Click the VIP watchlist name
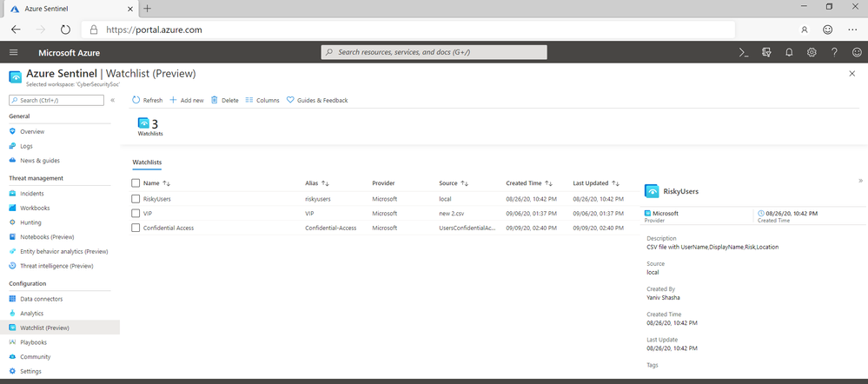Screen dimensions: 868x384 coord(147,213)
